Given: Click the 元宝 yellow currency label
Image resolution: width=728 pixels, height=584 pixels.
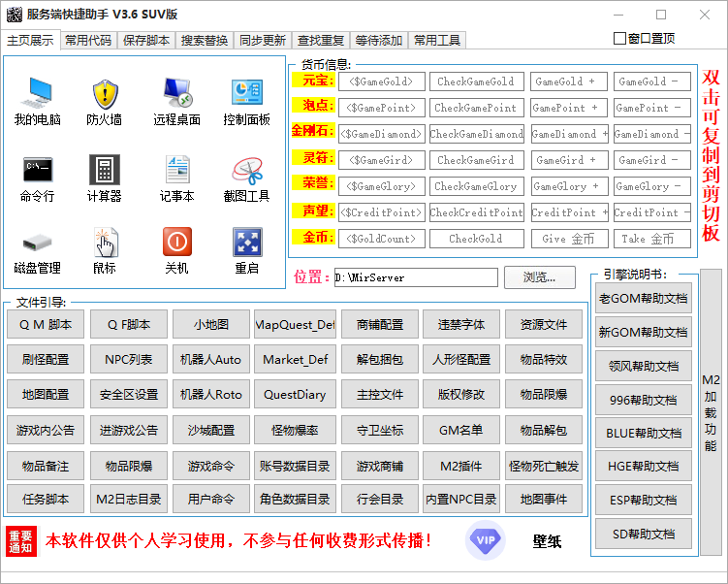Looking at the screenshot, I should click(x=313, y=80).
